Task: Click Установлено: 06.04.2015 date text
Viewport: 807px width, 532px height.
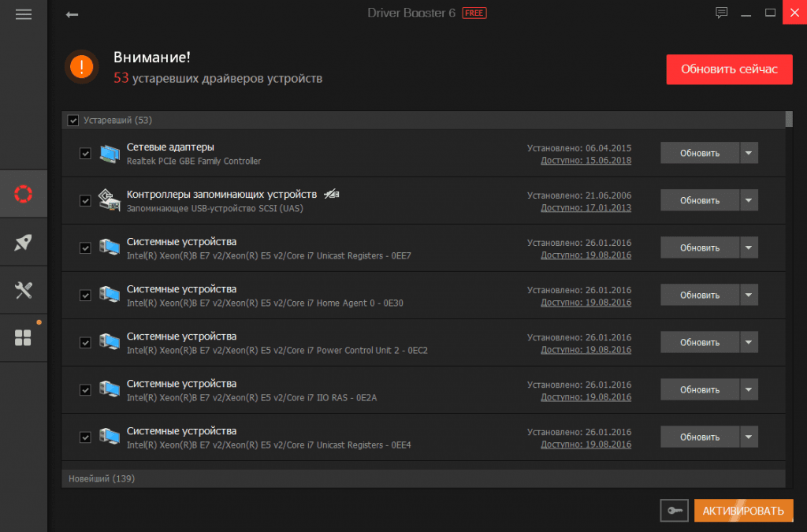Action: (579, 148)
